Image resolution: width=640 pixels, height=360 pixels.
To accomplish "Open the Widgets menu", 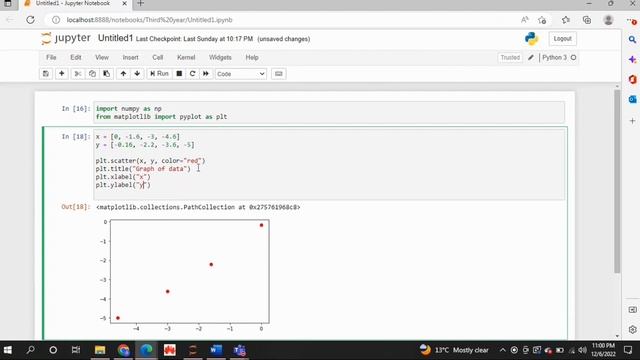I will pos(220,58).
